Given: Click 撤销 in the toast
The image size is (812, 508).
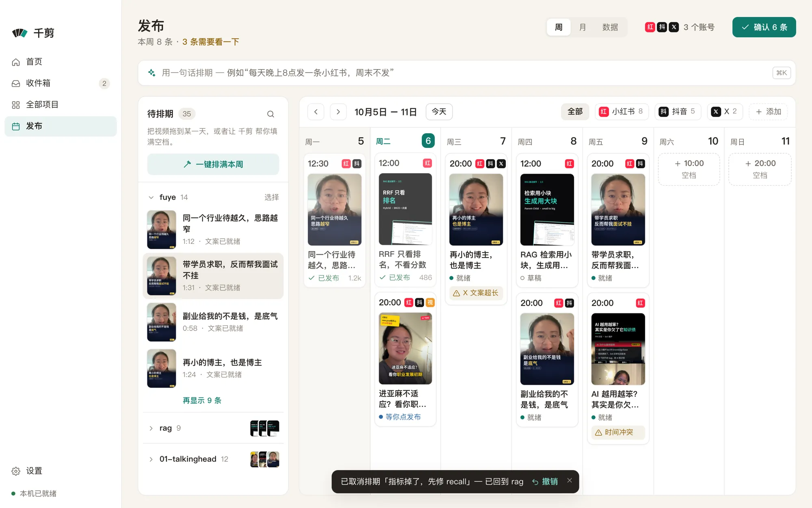Looking at the screenshot, I should coord(545,482).
